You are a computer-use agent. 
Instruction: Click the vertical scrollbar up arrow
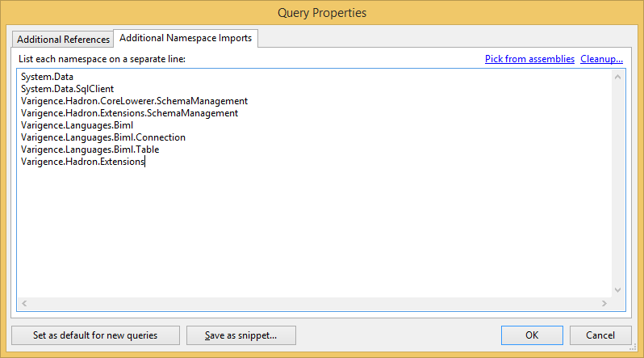pos(618,77)
